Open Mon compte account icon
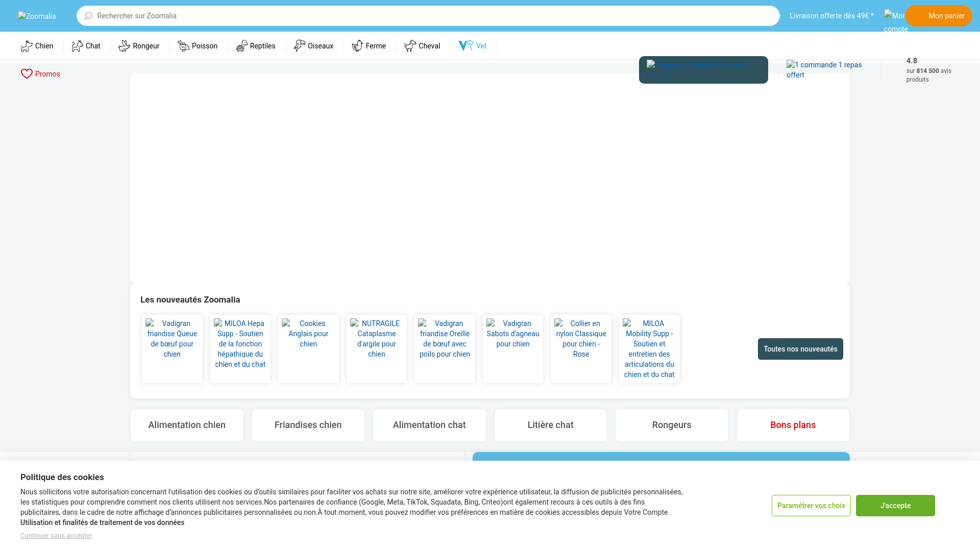The height and width of the screenshot is (551, 980). [894, 21]
